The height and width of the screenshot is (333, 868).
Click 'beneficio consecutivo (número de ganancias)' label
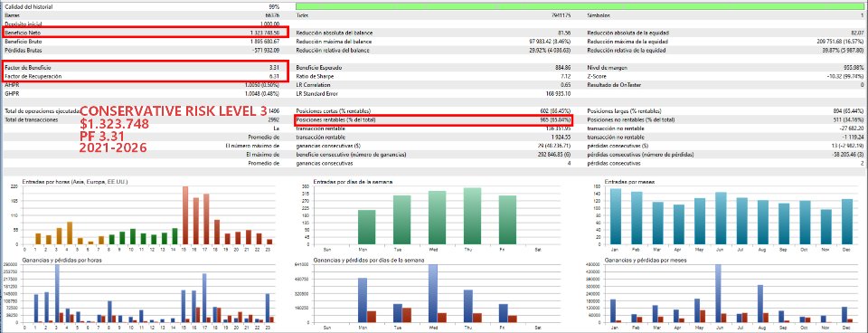[x=352, y=154]
